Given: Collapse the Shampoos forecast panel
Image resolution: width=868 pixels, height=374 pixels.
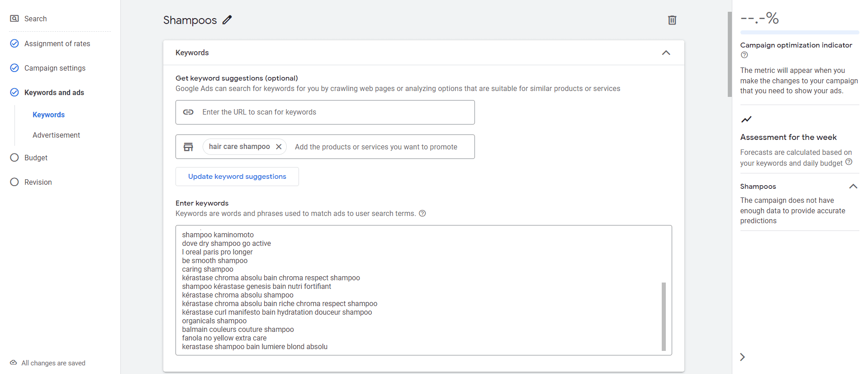Looking at the screenshot, I should [x=853, y=187].
